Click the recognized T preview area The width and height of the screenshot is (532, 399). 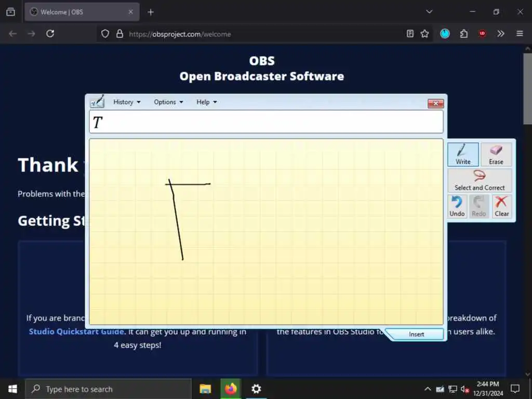[266, 122]
